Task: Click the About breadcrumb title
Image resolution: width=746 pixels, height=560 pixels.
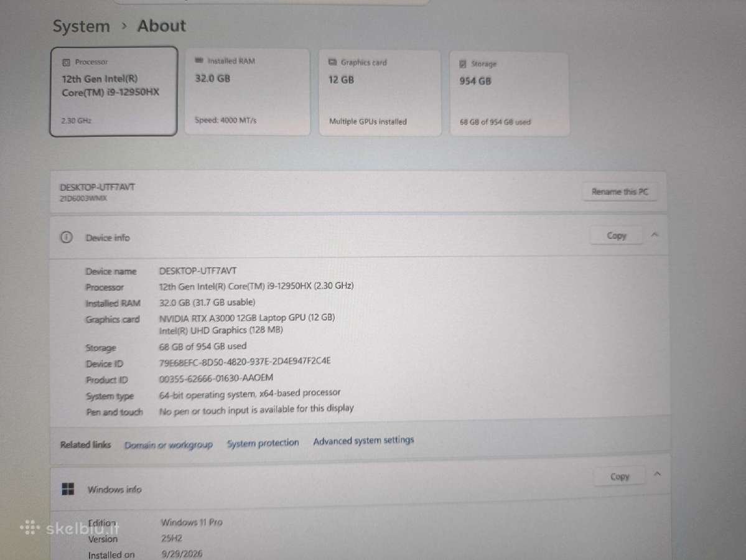Action: [161, 26]
